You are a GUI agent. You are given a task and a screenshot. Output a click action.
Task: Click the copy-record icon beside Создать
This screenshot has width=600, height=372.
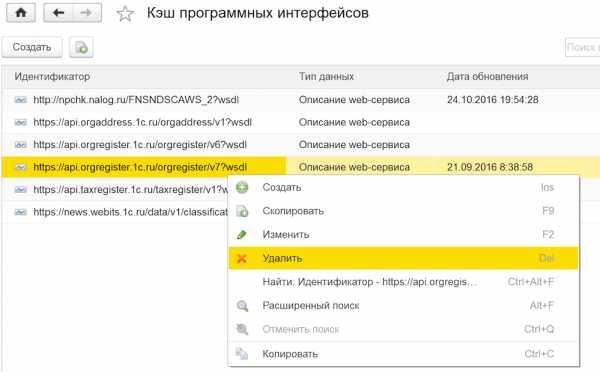pyautogui.click(x=81, y=47)
